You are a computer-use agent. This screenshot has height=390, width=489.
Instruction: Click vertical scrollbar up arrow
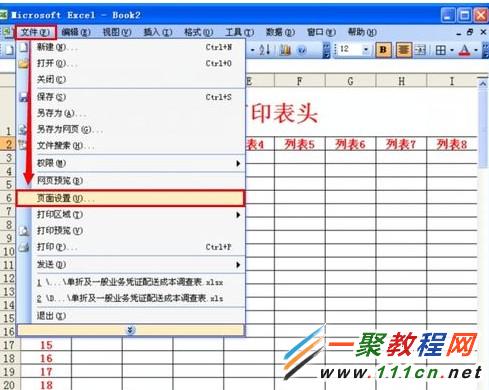pos(483,83)
